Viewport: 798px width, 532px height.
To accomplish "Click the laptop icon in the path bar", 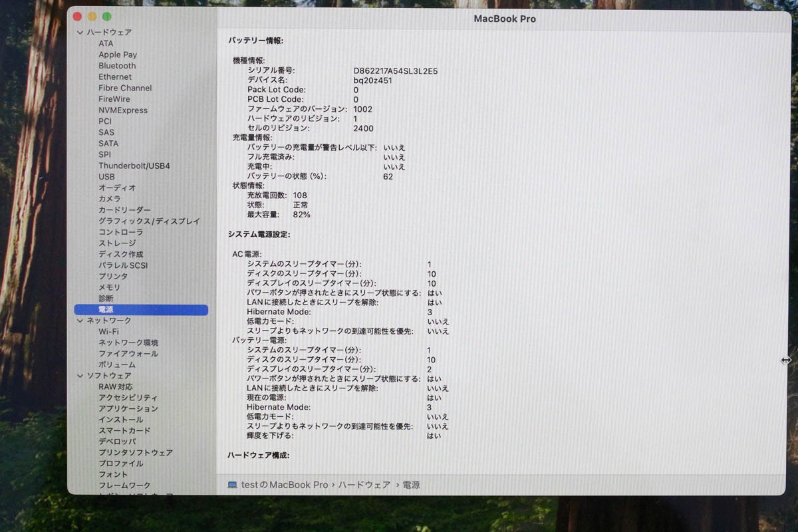I will click(x=232, y=485).
